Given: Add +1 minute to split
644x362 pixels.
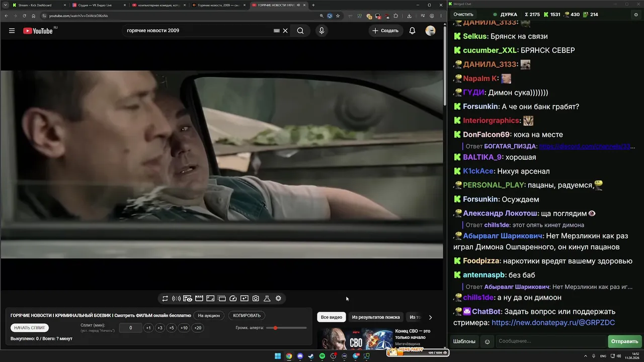Looking at the screenshot, I should tap(148, 328).
